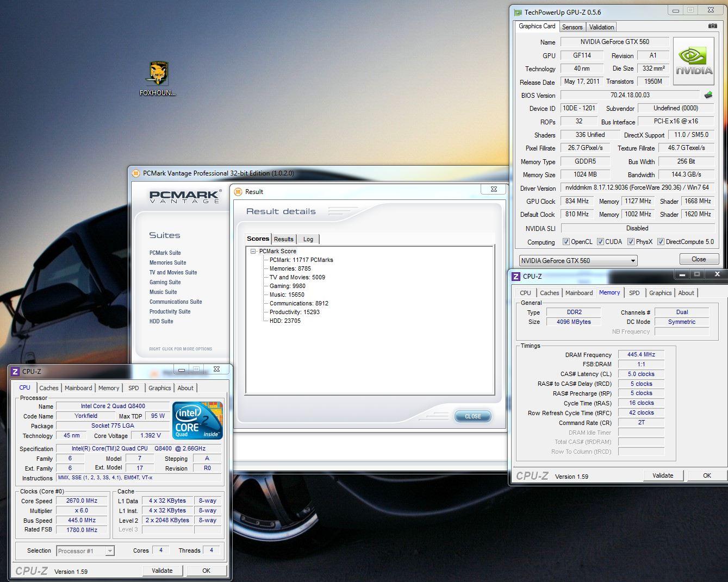Select Graphics Card tab in GPU-Z
The image size is (728, 582).
537,26
